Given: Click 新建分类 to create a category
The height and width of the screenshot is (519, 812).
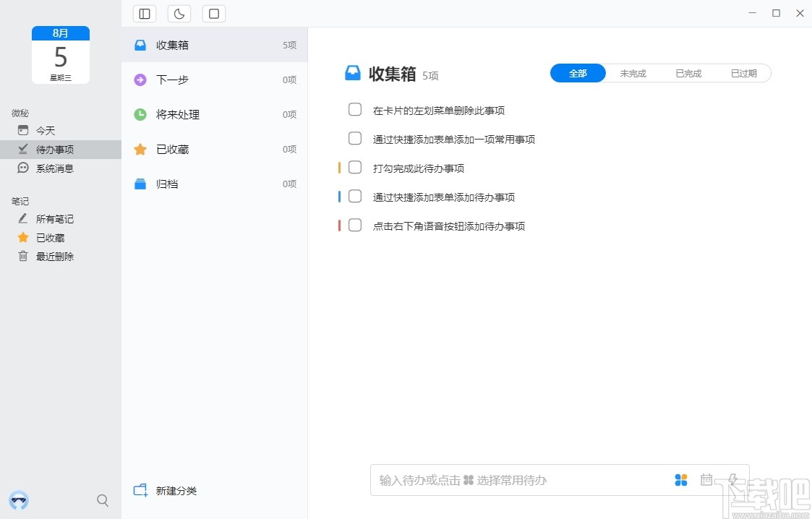Looking at the screenshot, I should tap(165, 491).
